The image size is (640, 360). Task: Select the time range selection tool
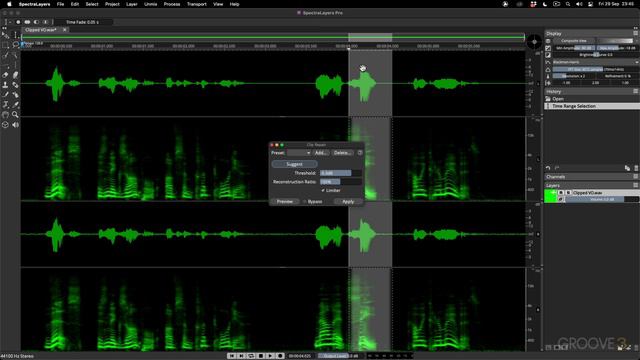[15, 35]
